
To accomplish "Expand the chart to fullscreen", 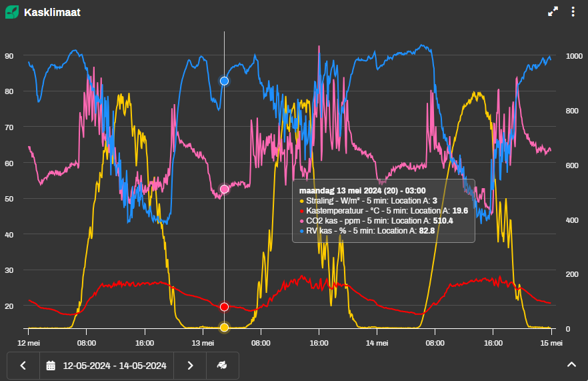I will (x=553, y=12).
